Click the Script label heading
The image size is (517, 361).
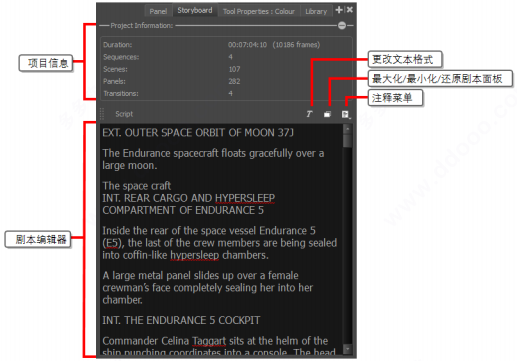pyautogui.click(x=124, y=114)
